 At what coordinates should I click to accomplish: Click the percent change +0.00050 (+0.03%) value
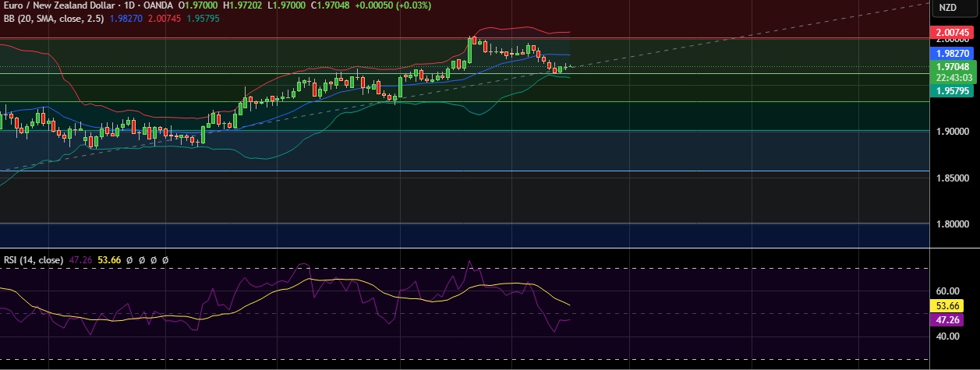click(x=371, y=6)
